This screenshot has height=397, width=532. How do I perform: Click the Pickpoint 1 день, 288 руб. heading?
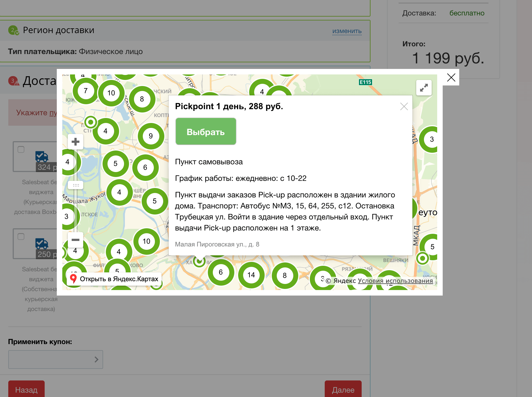(x=229, y=106)
